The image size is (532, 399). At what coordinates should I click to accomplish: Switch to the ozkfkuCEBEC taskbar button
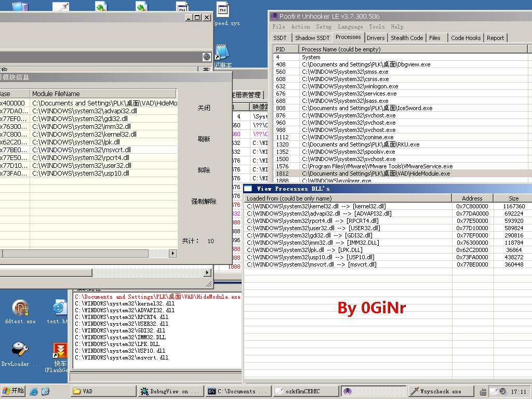point(306,391)
